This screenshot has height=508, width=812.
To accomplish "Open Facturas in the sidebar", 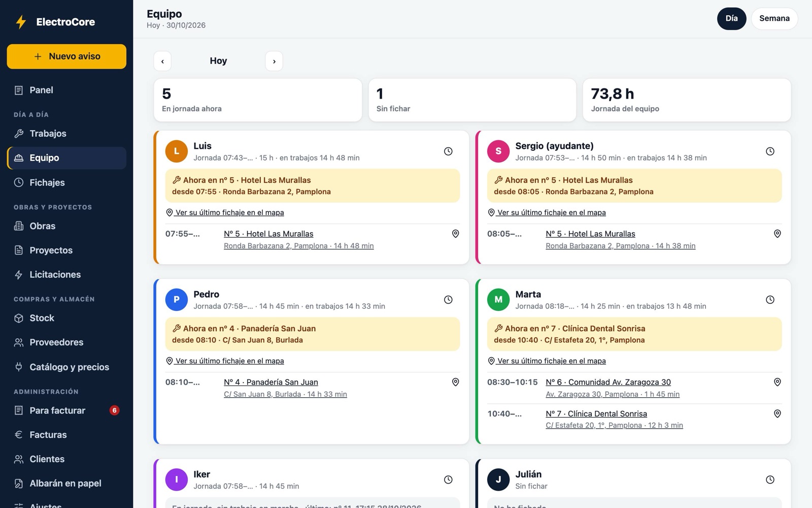I will [66, 435].
